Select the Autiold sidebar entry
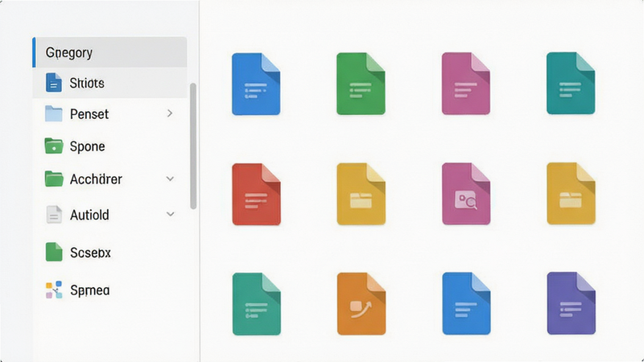This screenshot has height=362, width=644. click(109, 215)
